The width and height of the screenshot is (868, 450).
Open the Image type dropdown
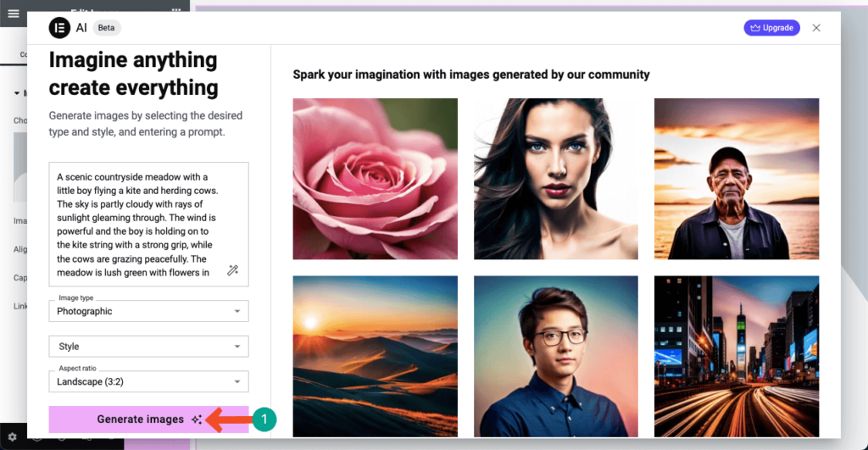coord(148,311)
